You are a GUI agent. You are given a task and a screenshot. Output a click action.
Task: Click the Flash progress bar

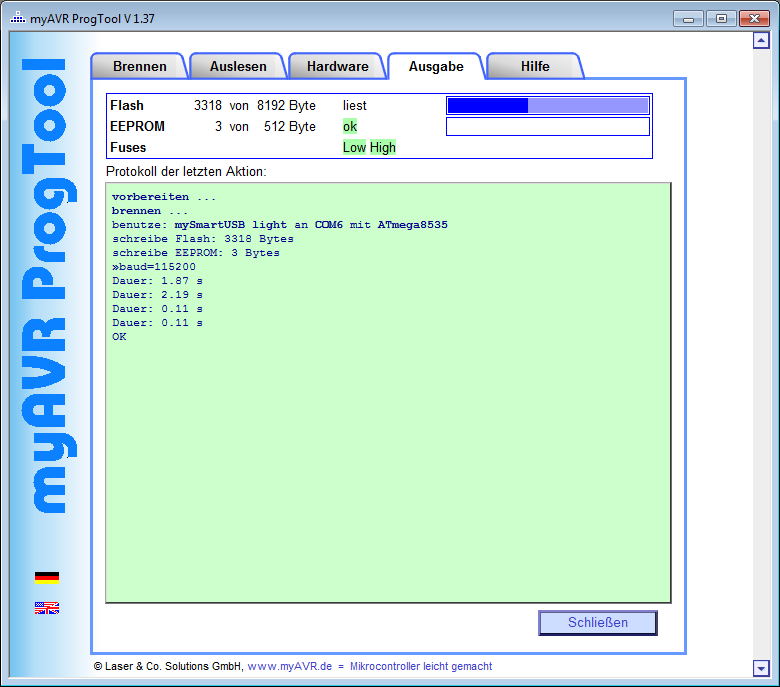point(547,106)
